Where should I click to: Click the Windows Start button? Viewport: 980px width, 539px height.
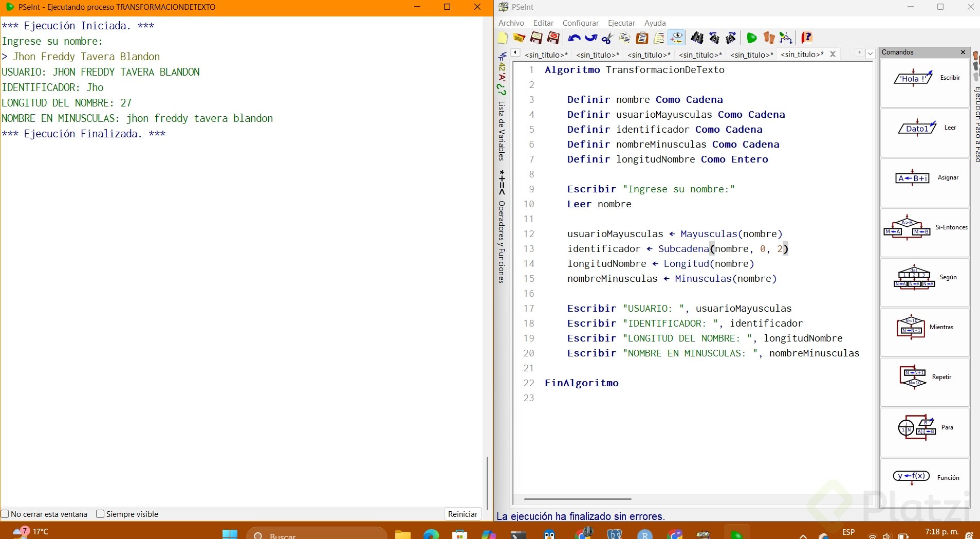[230, 534]
